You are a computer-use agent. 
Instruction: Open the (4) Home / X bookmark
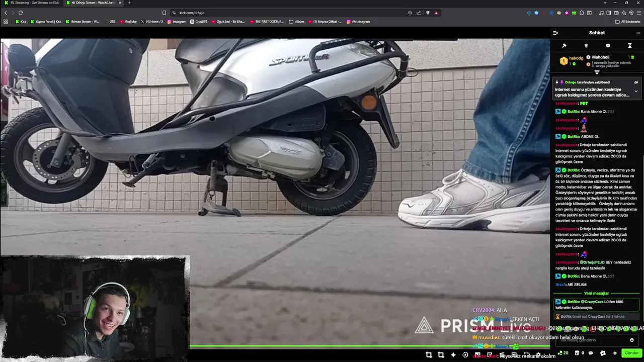(152, 22)
